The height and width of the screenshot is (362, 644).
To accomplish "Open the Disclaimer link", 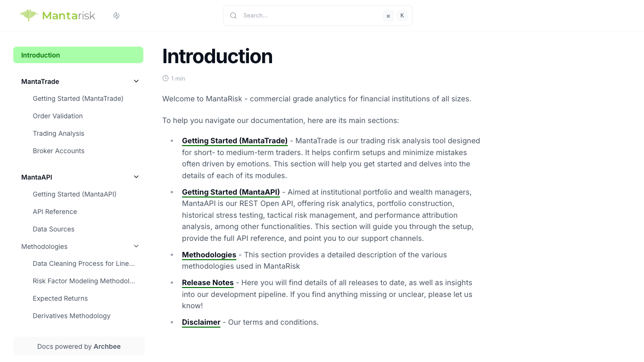I will point(201,322).
